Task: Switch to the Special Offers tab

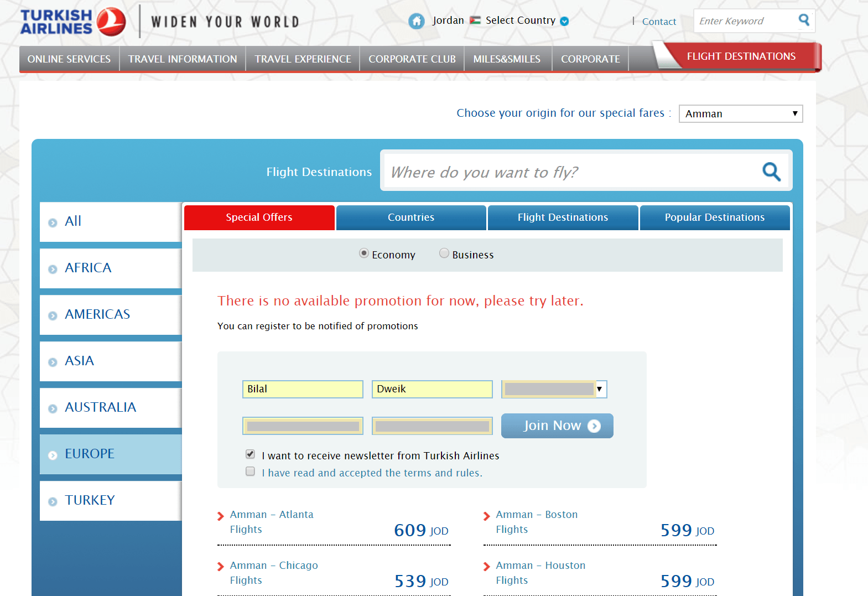Action: (259, 217)
